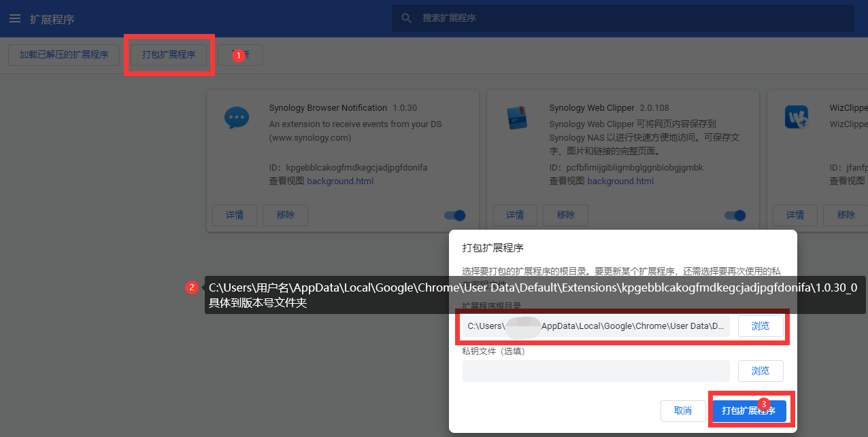Remove Synology Web Clipper extension

566,215
